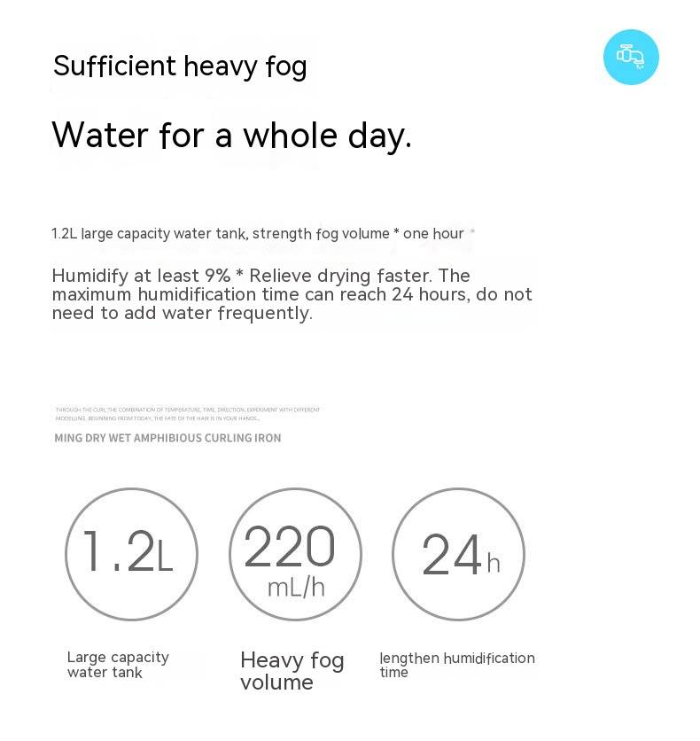Click the number 24 in the circle
Screen dimensions: 700x741
point(452,555)
